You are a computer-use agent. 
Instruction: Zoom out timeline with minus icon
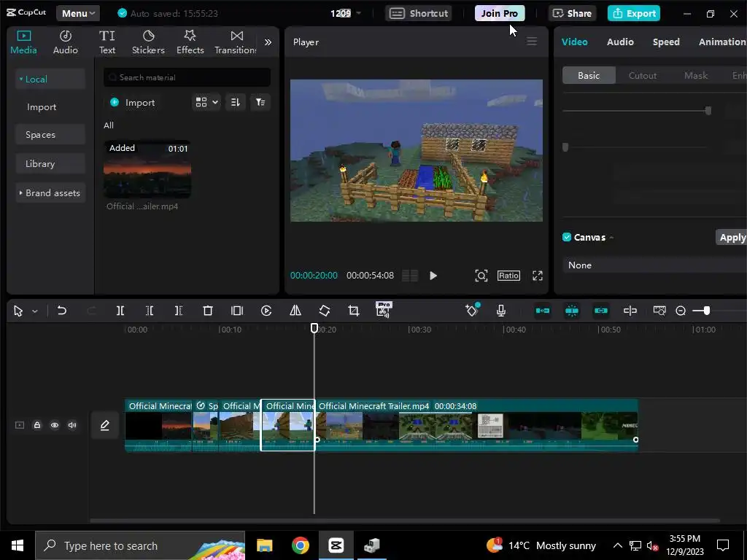coord(681,311)
